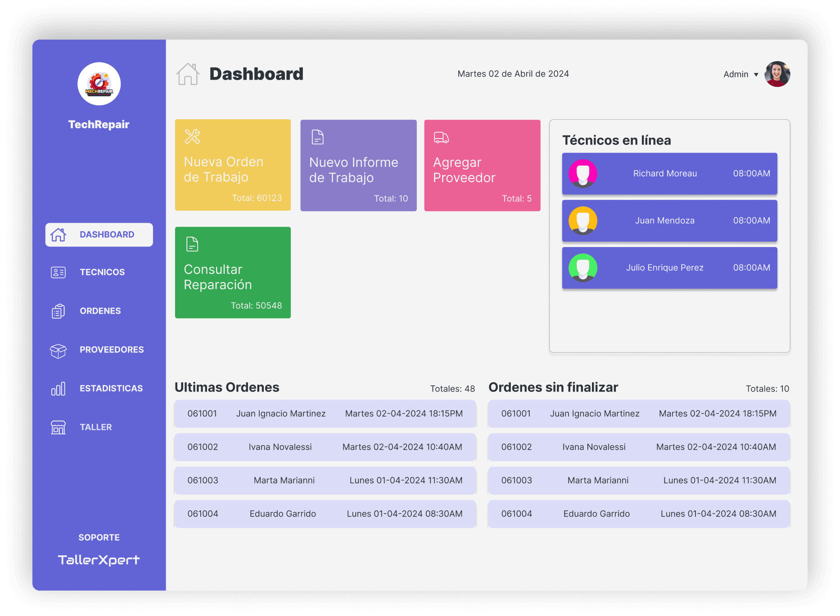Open the Ordenes section from sidebar

coord(100,310)
